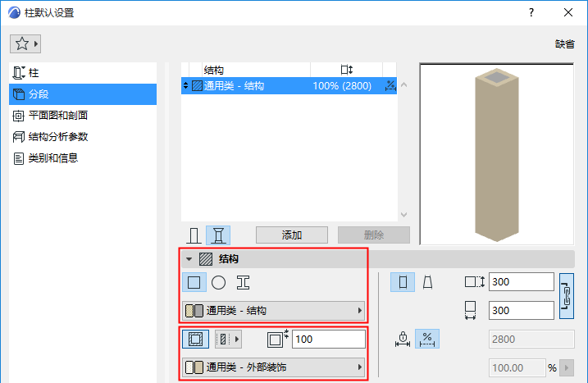Viewport: 588px width, 383px height.
Task: Open the veneer type dropdown
Action: click(x=228, y=339)
